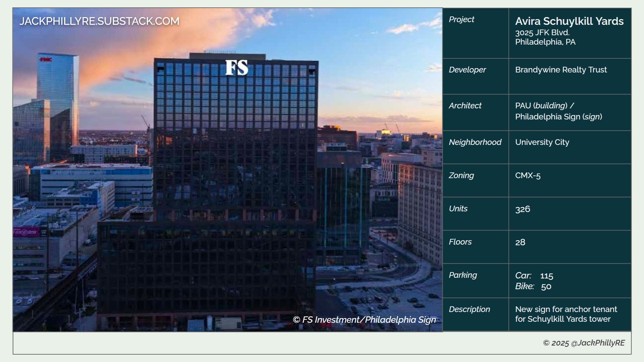Click the JACKPHILLYRE.SUBSTACK.COM text
644x362 pixels.
click(x=99, y=21)
